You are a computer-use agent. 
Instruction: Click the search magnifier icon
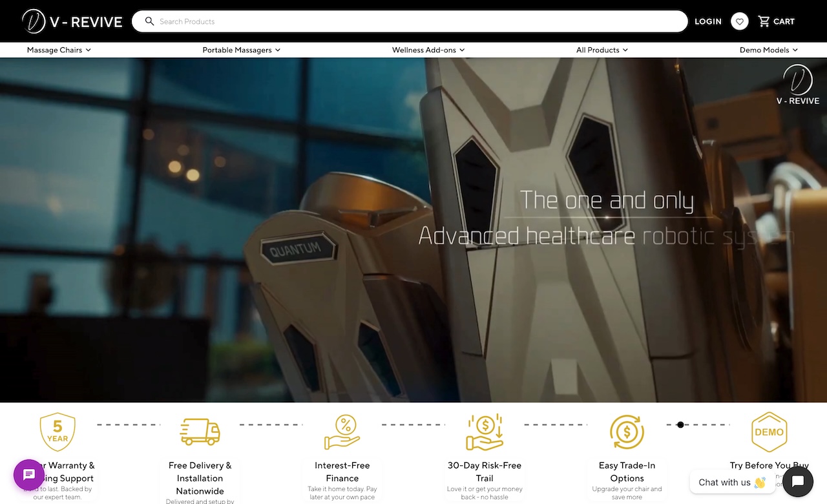click(x=149, y=21)
